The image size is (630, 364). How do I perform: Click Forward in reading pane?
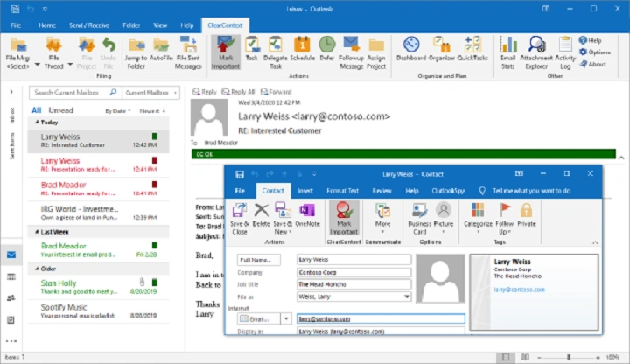click(x=276, y=92)
